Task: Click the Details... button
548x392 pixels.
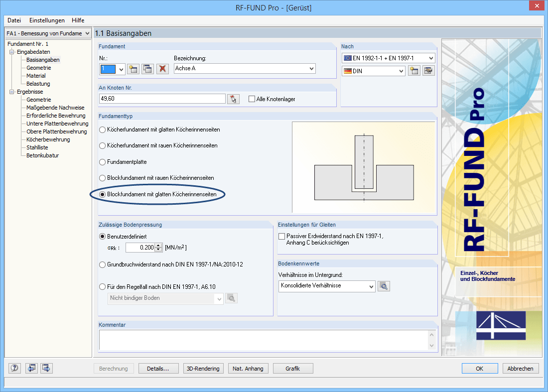Action: (158, 369)
